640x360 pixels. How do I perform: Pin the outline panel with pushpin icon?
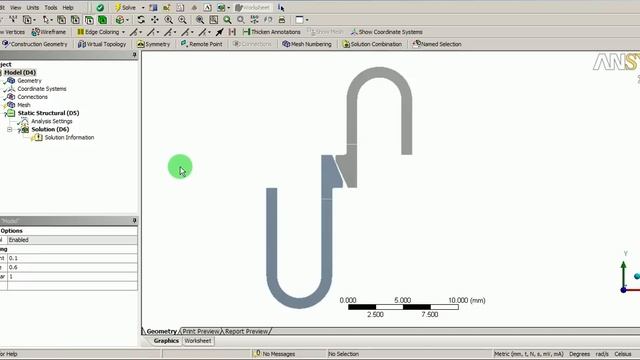point(134,55)
